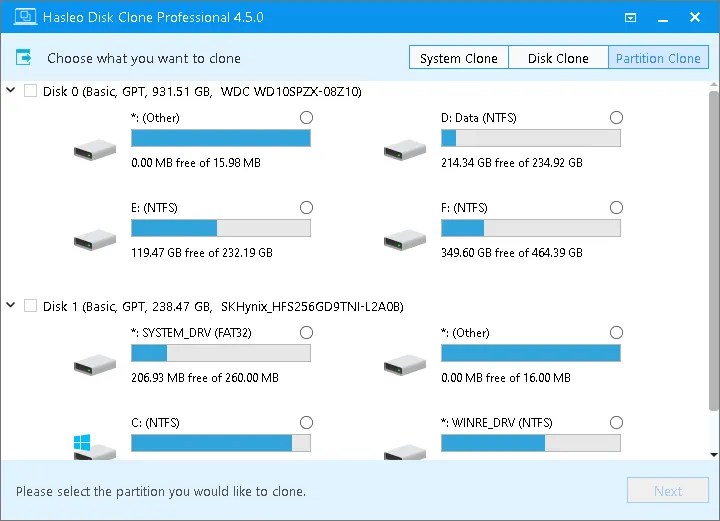Click drive icon for F: partition
Screen dimensions: 720x521
(405, 240)
